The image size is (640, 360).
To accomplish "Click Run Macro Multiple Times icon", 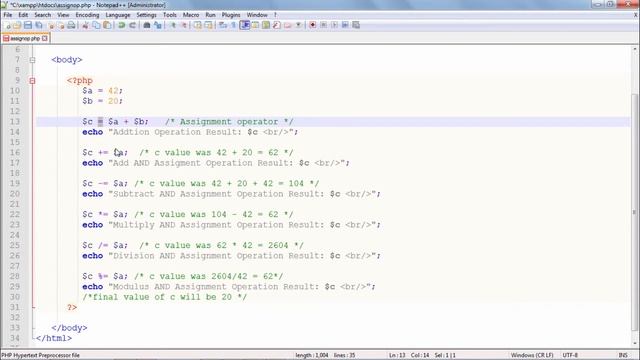I will 345,25.
